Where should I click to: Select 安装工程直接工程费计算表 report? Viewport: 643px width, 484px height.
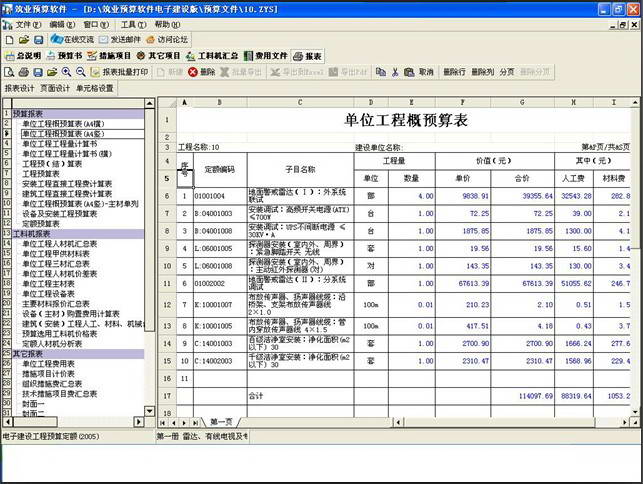tap(67, 184)
